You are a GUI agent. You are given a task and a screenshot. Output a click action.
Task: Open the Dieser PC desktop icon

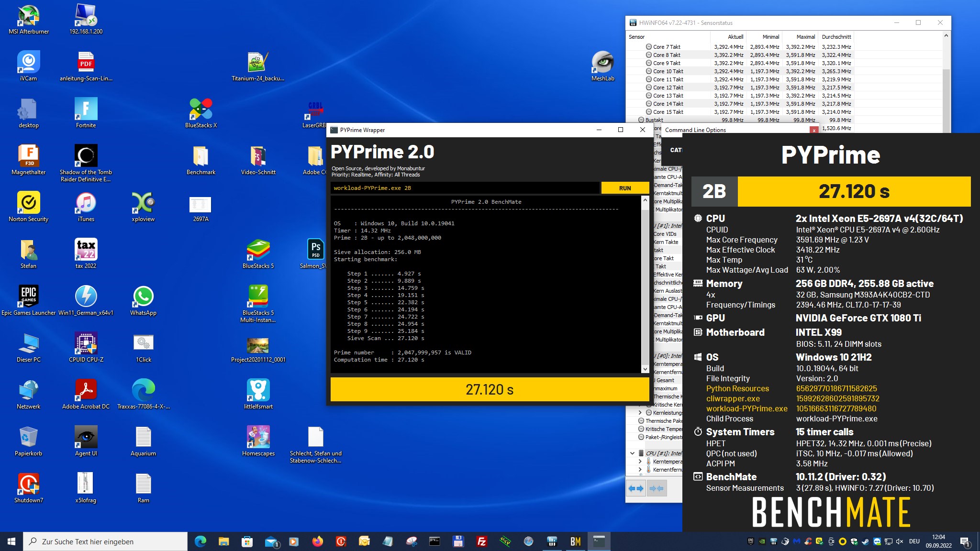[29, 347]
